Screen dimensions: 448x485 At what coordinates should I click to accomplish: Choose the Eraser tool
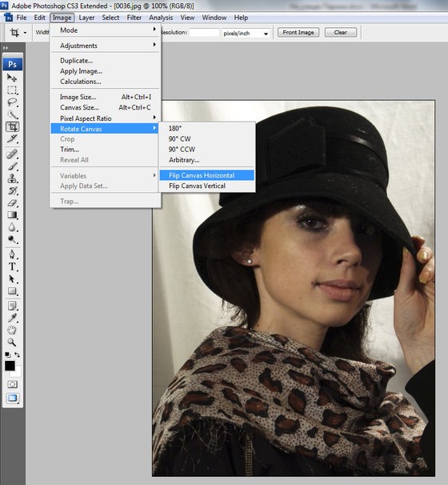pyautogui.click(x=12, y=203)
